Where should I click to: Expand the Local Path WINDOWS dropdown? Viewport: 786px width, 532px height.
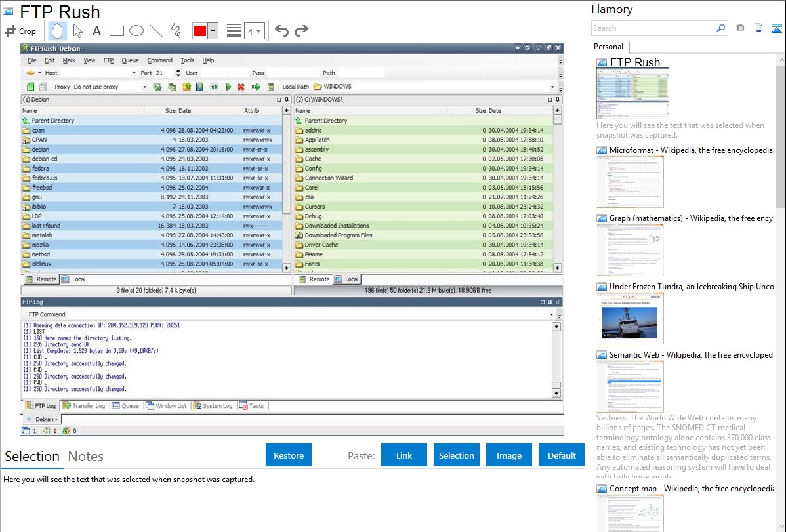coord(553,87)
